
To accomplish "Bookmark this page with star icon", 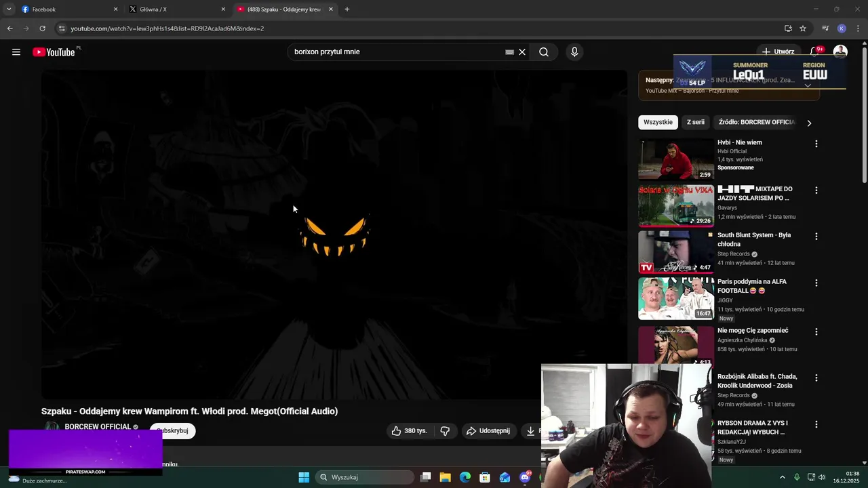I will tap(803, 28).
